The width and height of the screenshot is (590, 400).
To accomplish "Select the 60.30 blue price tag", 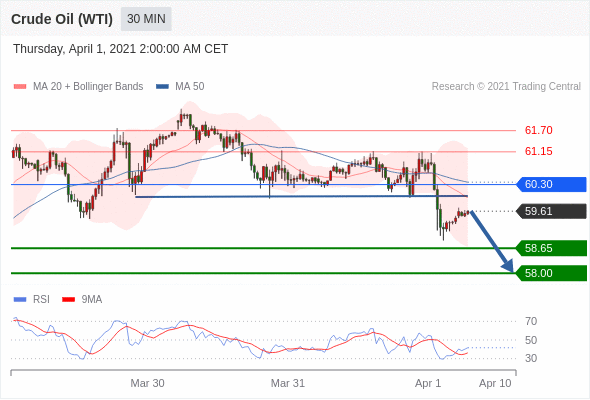I will pyautogui.click(x=551, y=184).
